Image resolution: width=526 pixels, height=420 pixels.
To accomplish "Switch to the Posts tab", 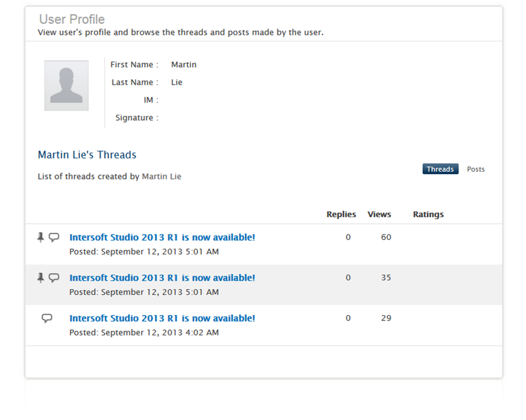I will [476, 169].
